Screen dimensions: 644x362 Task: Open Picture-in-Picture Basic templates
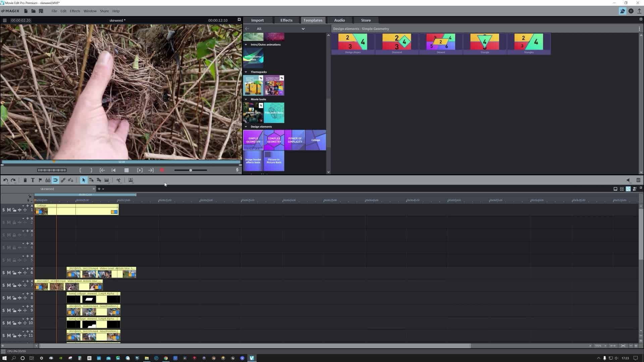pyautogui.click(x=274, y=161)
